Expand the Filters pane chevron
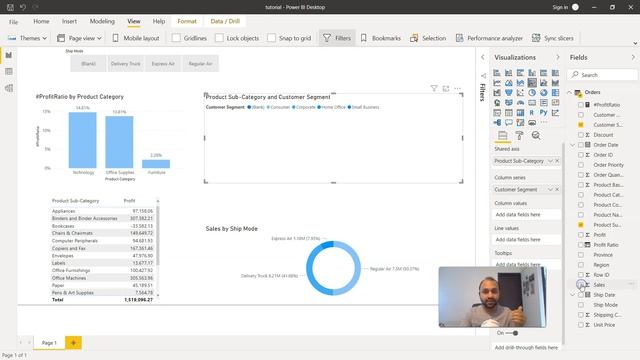The height and width of the screenshot is (360, 640). coord(482,57)
